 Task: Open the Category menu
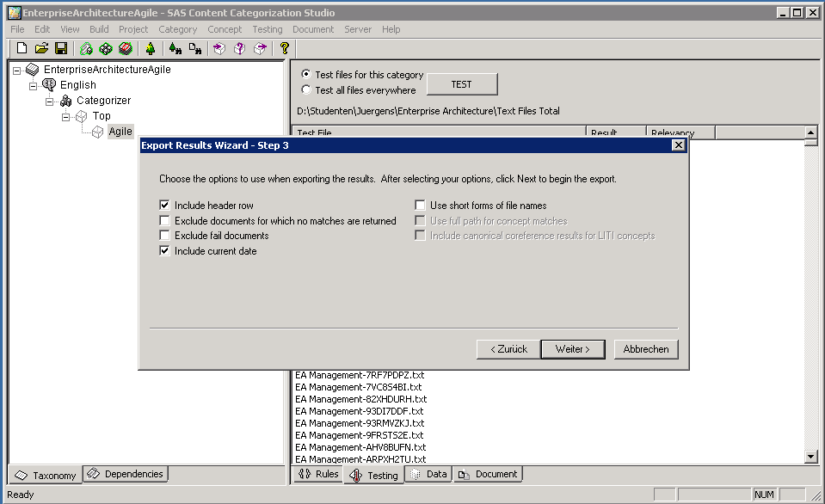(x=178, y=29)
